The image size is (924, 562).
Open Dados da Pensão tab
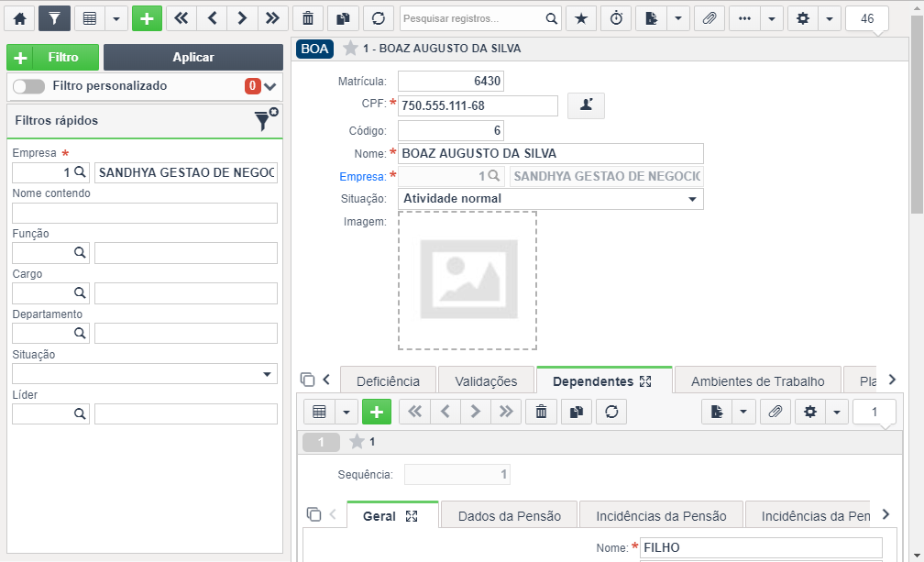click(x=509, y=516)
